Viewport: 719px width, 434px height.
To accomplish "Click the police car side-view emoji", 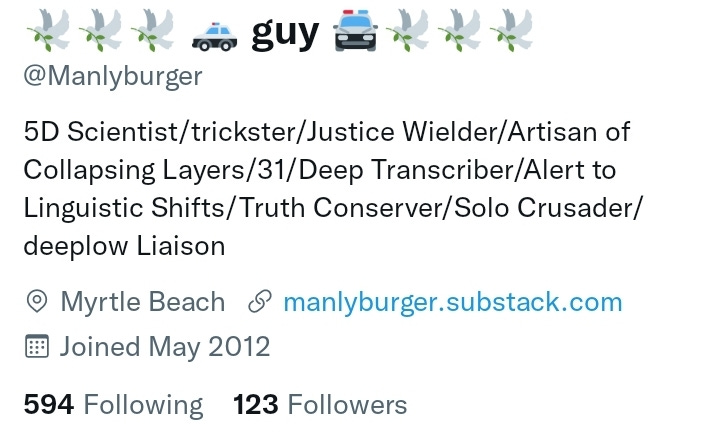I will click(x=214, y=36).
